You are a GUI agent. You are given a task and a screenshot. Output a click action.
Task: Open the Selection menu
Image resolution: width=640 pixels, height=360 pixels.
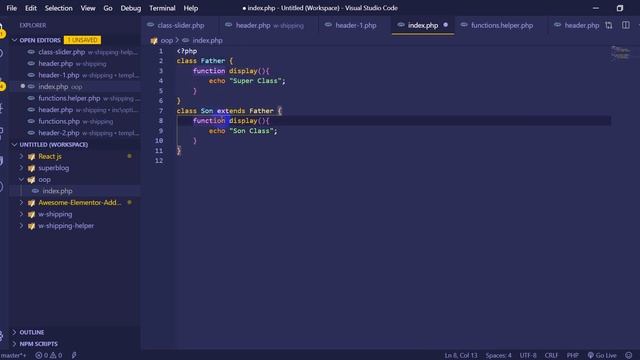pyautogui.click(x=58, y=8)
